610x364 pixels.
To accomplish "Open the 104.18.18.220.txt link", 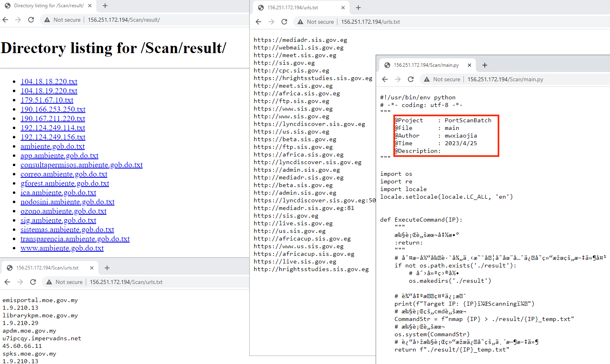I will pos(49,81).
